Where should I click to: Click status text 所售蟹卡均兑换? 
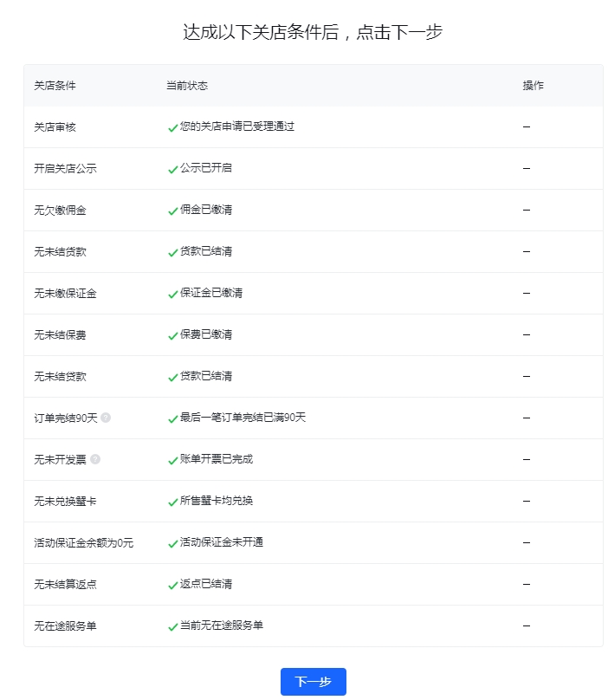(x=216, y=501)
